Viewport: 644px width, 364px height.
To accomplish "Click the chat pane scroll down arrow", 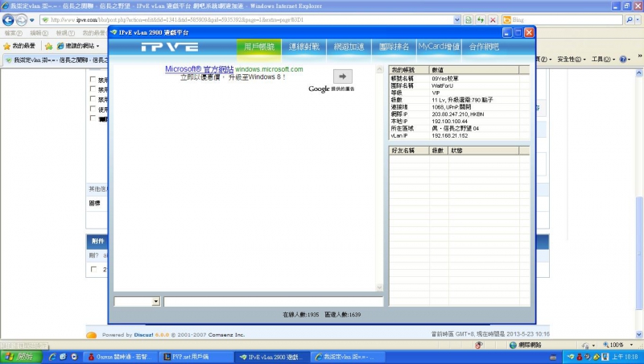I will coord(379,287).
